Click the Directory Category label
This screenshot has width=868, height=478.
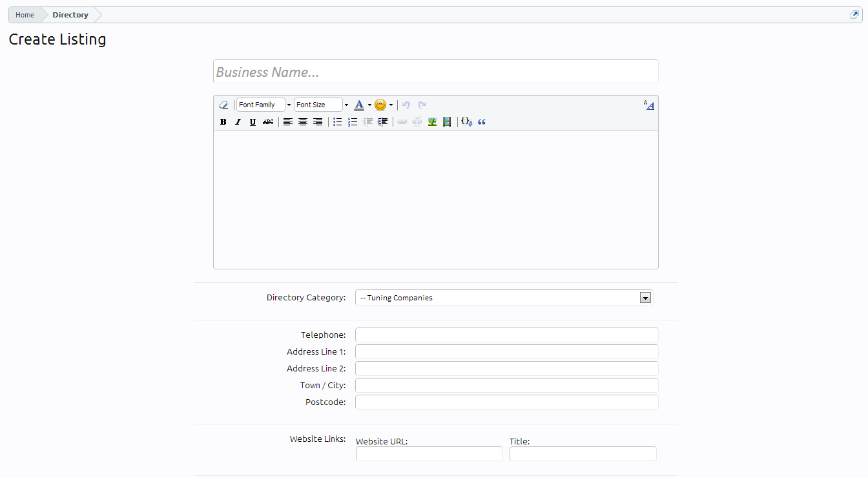pyautogui.click(x=306, y=298)
